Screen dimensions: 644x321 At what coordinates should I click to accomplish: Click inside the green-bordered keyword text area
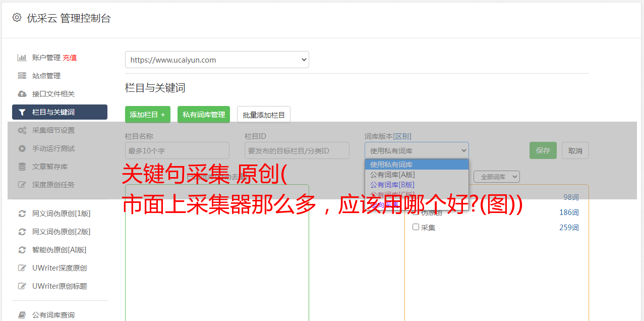(x=217, y=252)
